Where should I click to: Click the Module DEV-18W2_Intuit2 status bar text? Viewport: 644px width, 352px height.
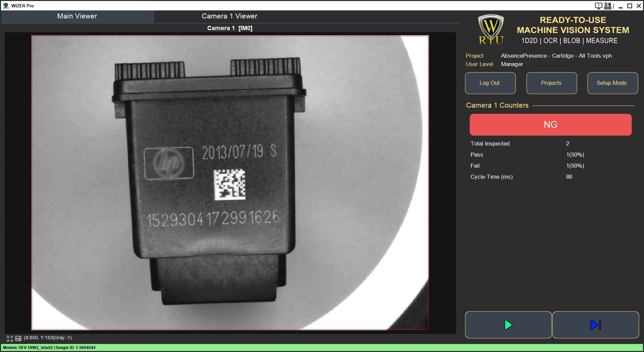49,348
